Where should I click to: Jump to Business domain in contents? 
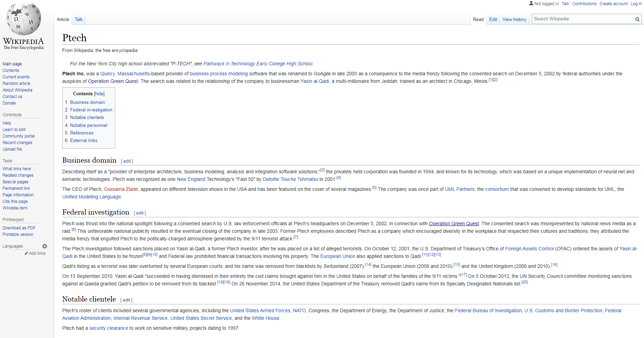point(87,102)
